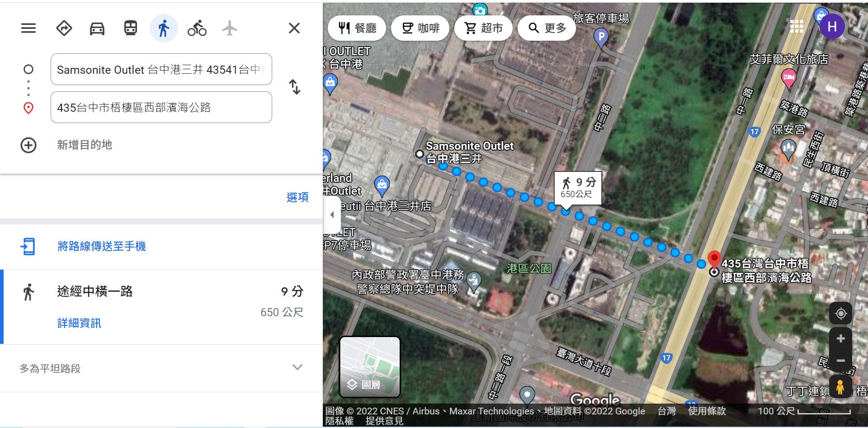Click the police 中突堤中隊 map marker

click(474, 281)
